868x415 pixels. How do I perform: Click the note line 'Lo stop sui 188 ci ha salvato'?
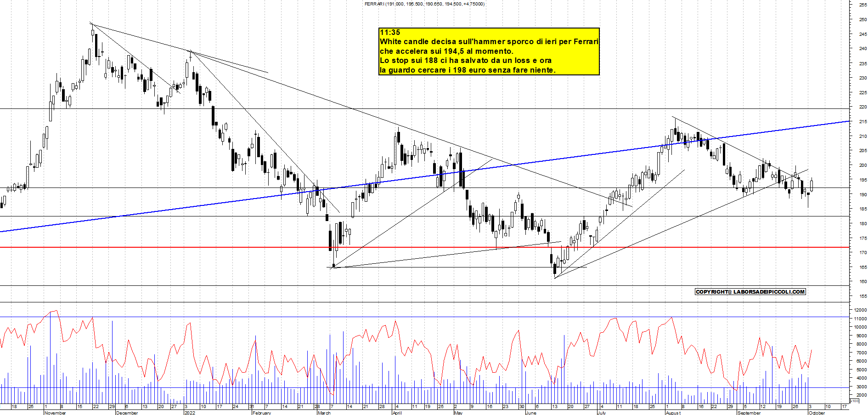click(x=466, y=60)
